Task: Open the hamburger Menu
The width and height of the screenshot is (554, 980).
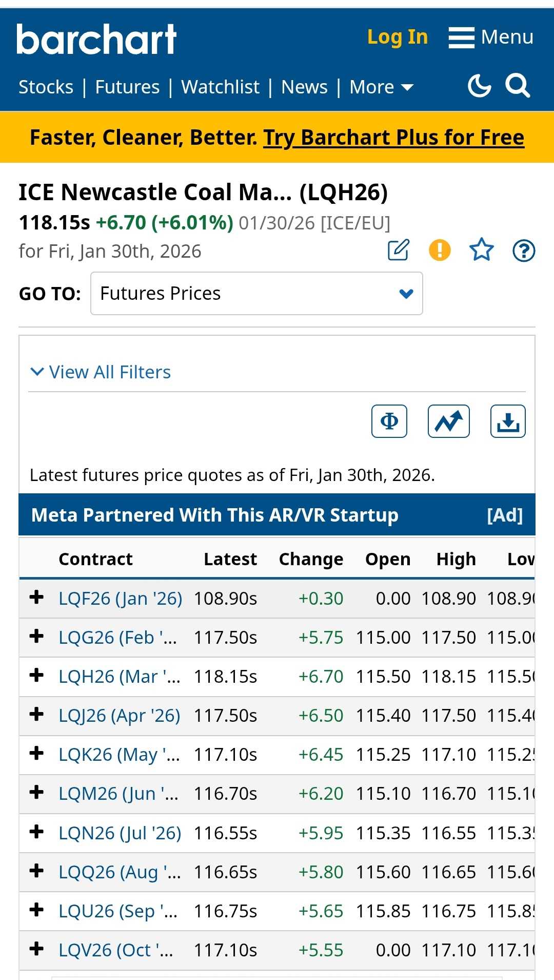Action: [x=491, y=37]
